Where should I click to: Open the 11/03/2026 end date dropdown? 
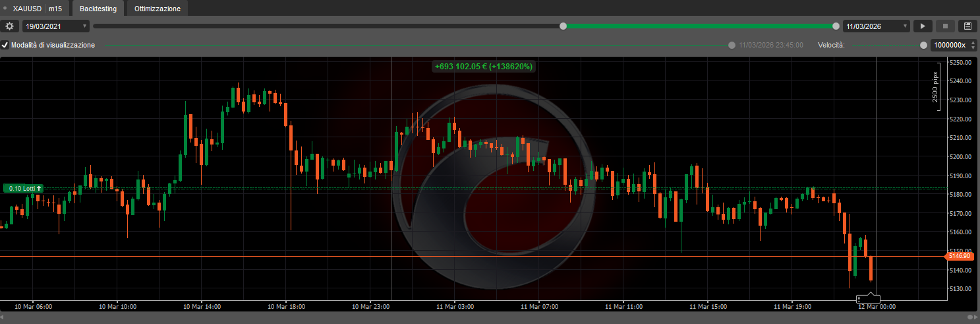coord(877,26)
